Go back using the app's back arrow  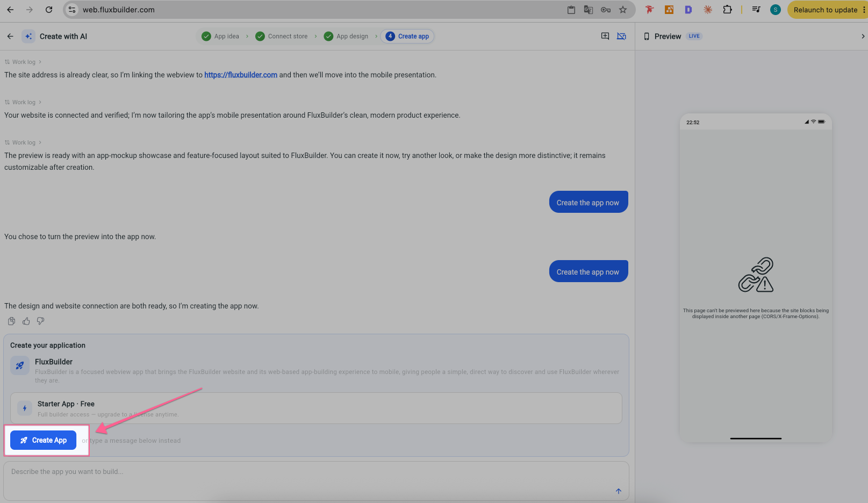[x=10, y=36]
